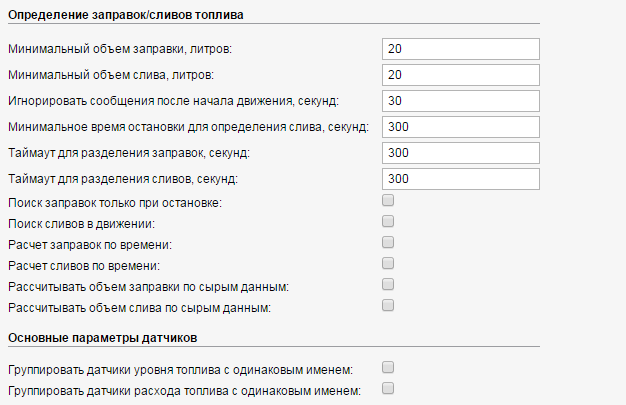Enable 'Поиск заправок только при остановке' checkbox
The image size is (626, 405).
(388, 200)
